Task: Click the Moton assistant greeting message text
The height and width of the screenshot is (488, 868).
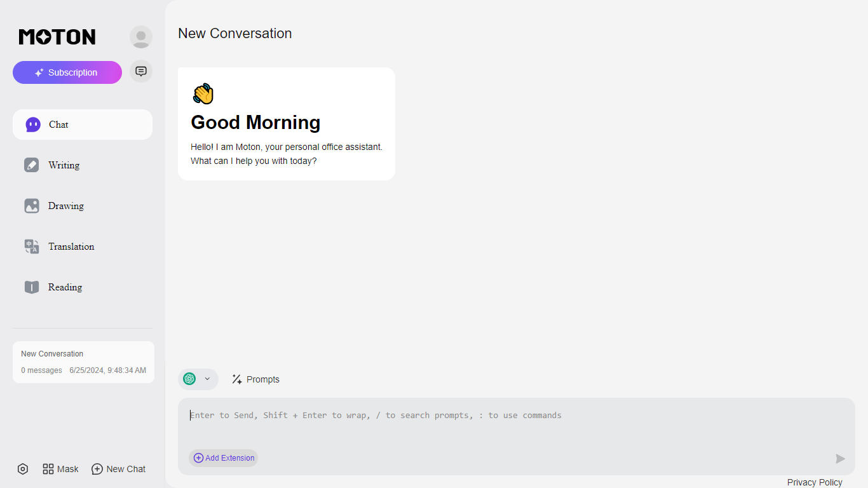Action: [287, 154]
